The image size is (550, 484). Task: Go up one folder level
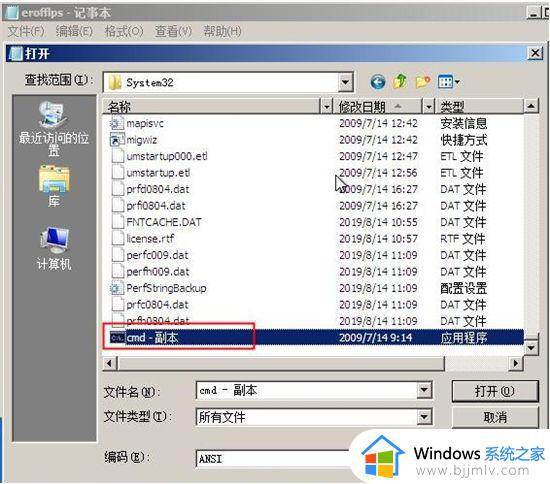[400, 82]
